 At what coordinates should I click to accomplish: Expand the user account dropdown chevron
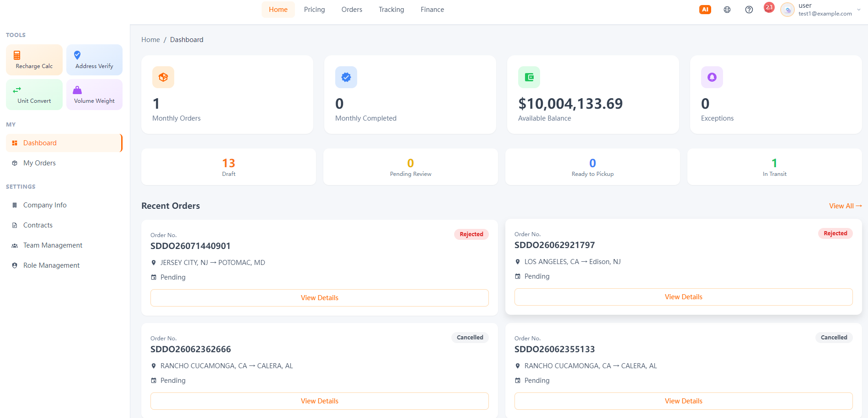coord(859,10)
